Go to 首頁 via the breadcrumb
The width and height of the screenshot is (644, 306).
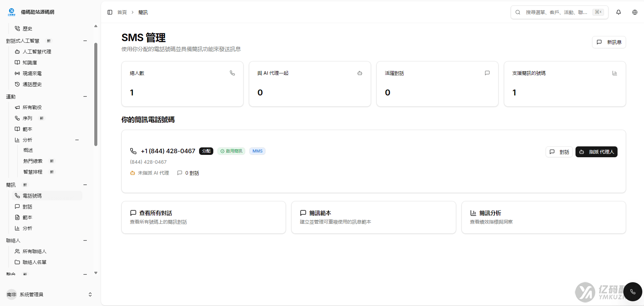coord(122,12)
